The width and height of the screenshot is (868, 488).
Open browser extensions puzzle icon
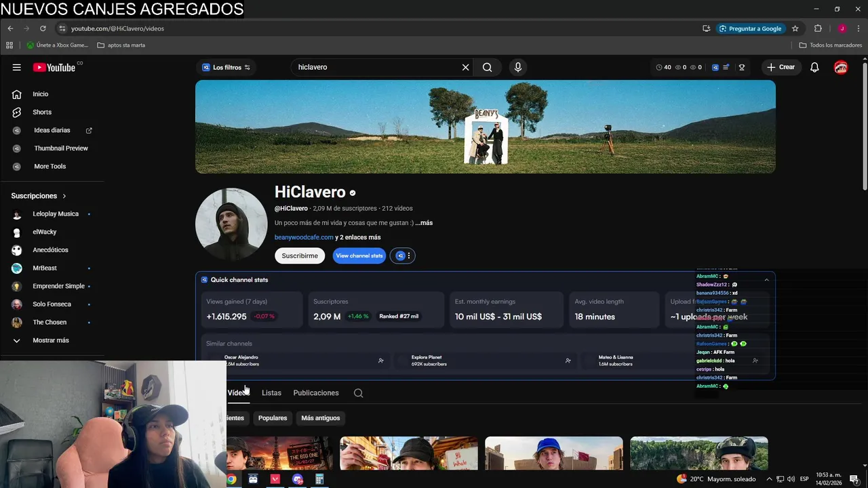click(818, 28)
